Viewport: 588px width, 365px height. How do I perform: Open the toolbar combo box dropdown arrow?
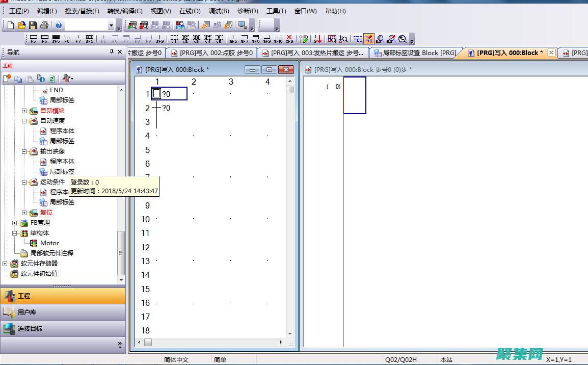tap(111, 25)
